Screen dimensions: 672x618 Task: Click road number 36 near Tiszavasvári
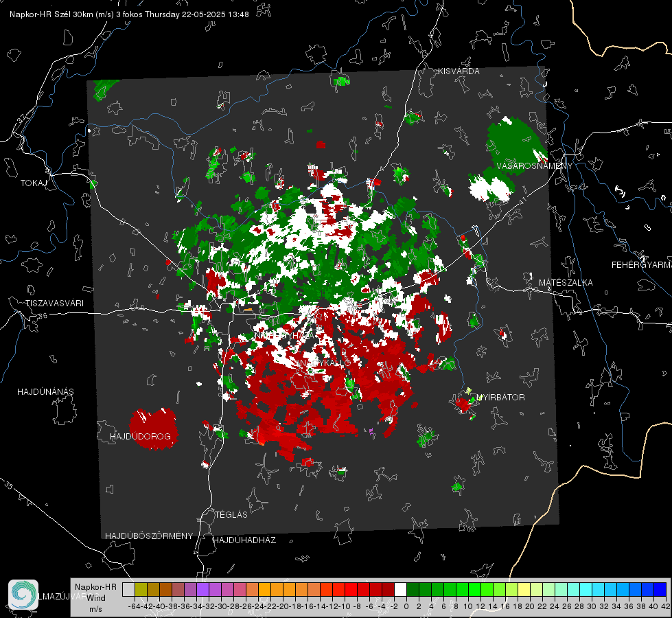coord(43,316)
